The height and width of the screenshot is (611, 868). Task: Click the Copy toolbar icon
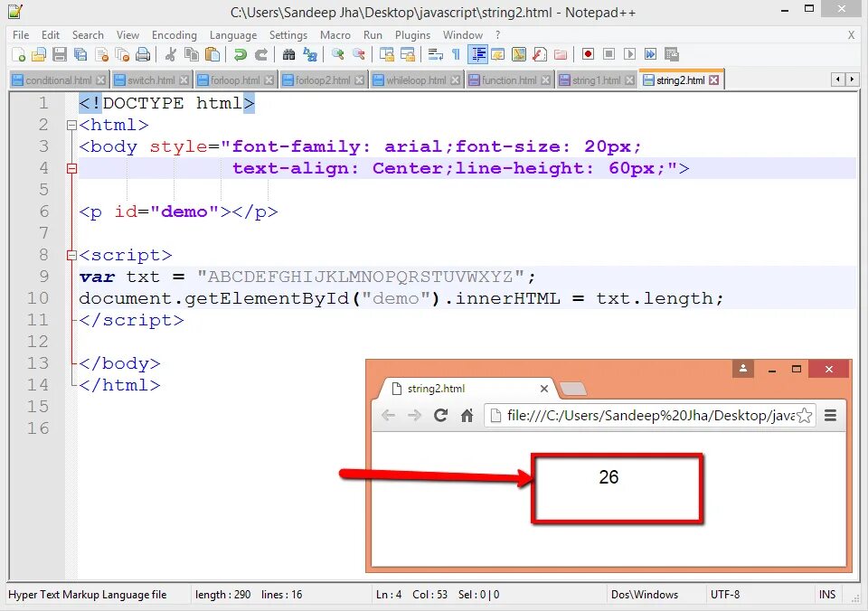192,54
